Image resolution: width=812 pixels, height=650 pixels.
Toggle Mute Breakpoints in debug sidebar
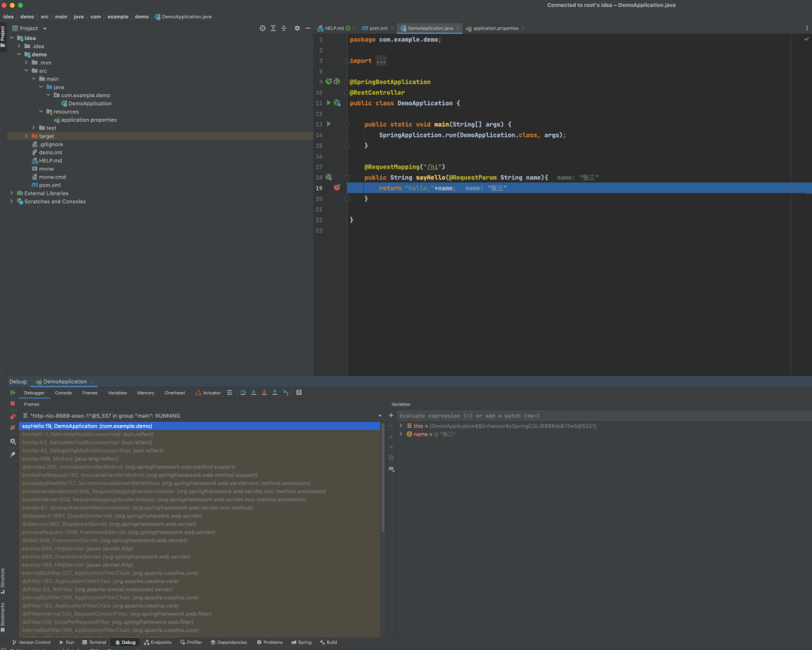coord(13,428)
